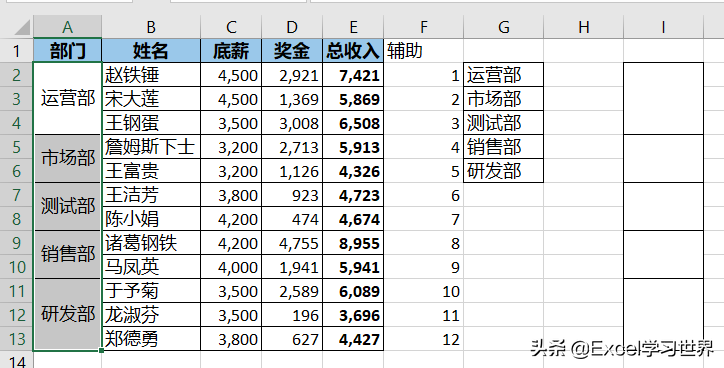Click the 姓名 header cell
724x368 pixels.
[151, 50]
